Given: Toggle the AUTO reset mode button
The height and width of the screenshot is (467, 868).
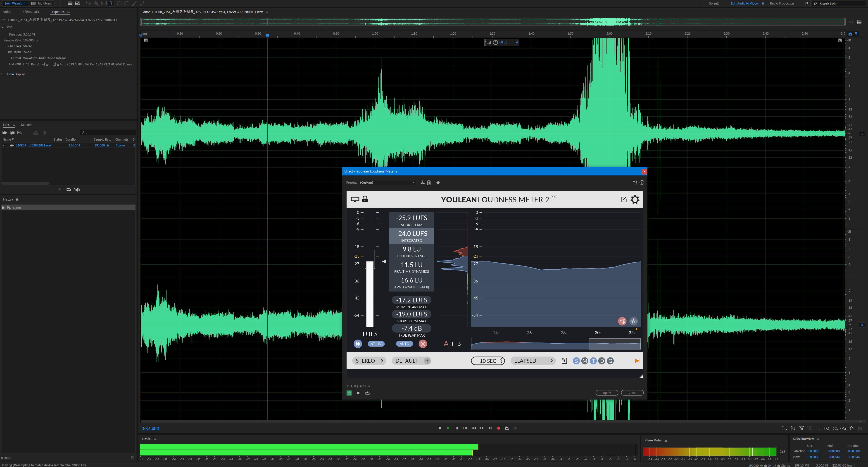Looking at the screenshot, I should pyautogui.click(x=404, y=344).
